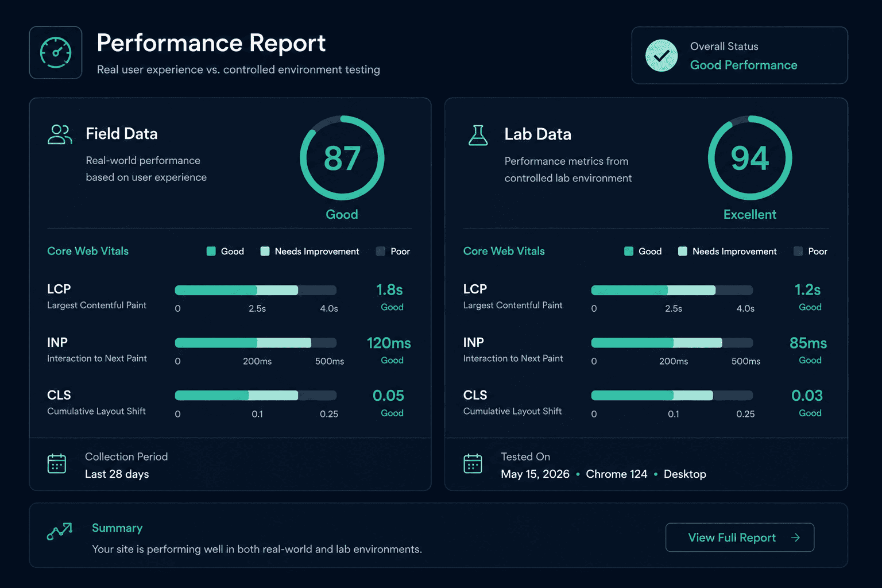Viewport: 882px width, 588px height.
Task: Click the Poor legend swatch in Lab Data
Action: 798,252
